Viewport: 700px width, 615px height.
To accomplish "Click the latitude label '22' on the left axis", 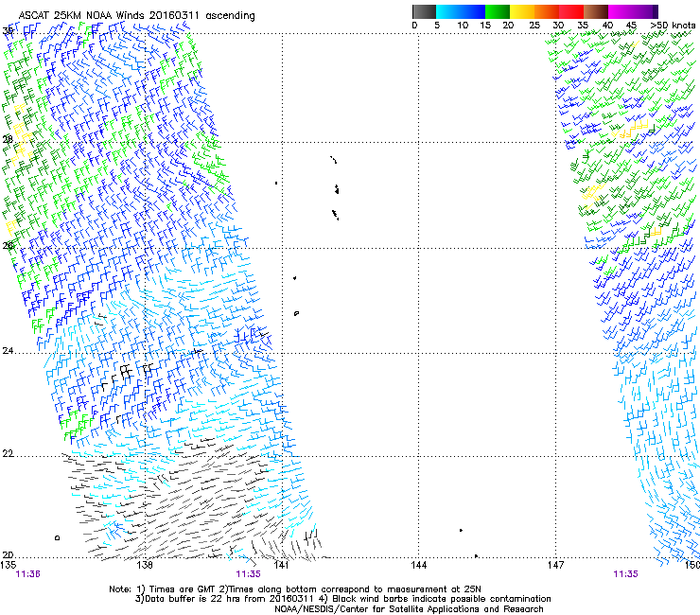I will click(8, 454).
